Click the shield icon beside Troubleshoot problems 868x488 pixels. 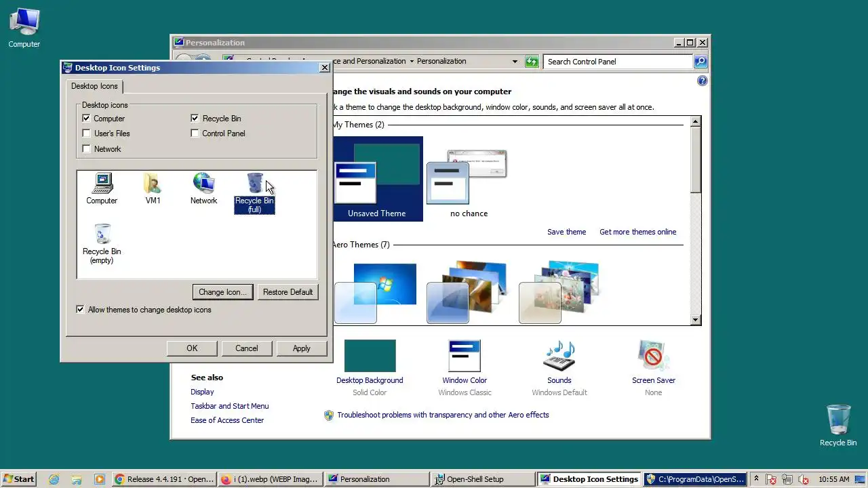(x=329, y=415)
